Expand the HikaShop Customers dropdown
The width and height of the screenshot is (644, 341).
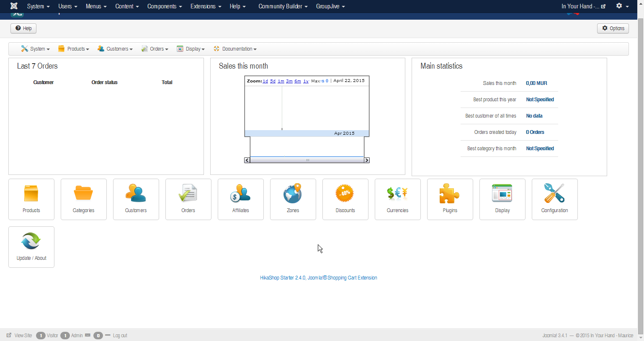(115, 49)
